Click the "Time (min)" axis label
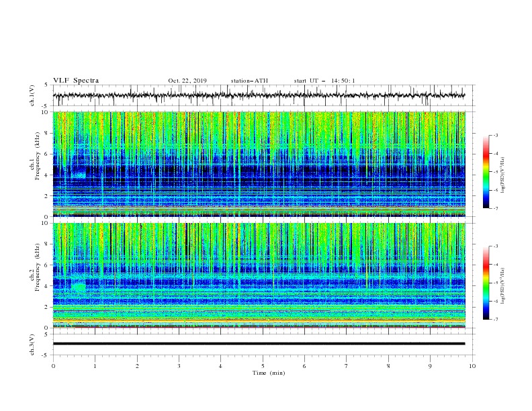Viewport: 532px width, 411px height. pyautogui.click(x=269, y=373)
